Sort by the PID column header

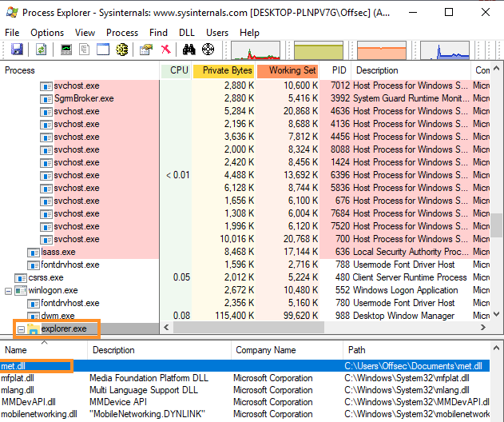click(335, 70)
